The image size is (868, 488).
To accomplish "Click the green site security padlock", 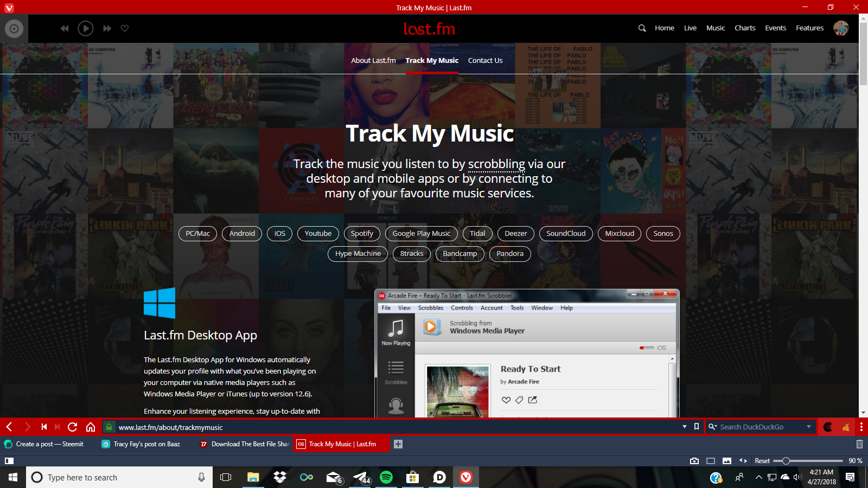I will [x=109, y=427].
